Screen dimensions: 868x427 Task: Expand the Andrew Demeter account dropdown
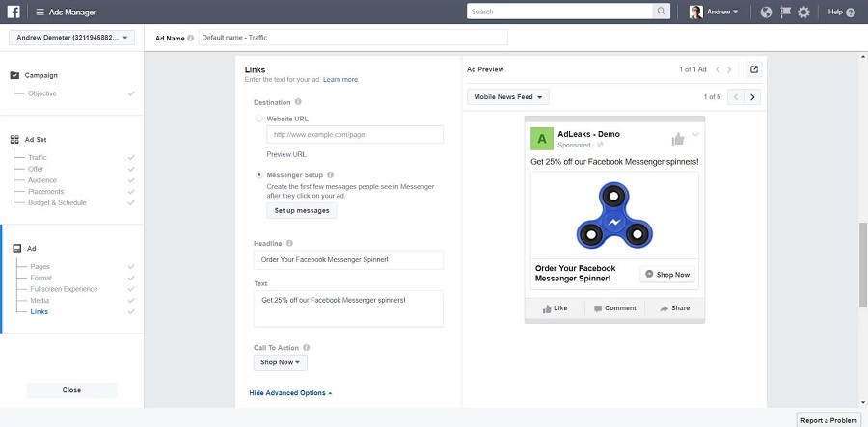(x=72, y=38)
